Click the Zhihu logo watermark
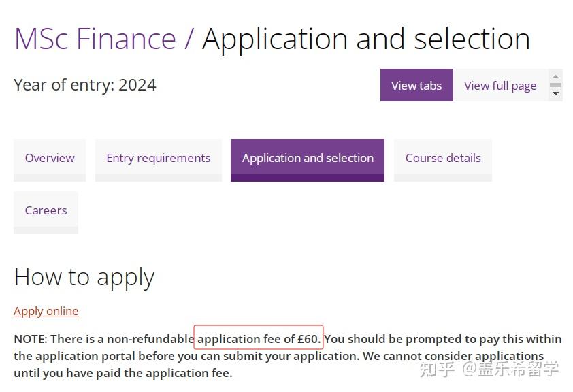Screen dimensions: 573x392 [437, 369]
